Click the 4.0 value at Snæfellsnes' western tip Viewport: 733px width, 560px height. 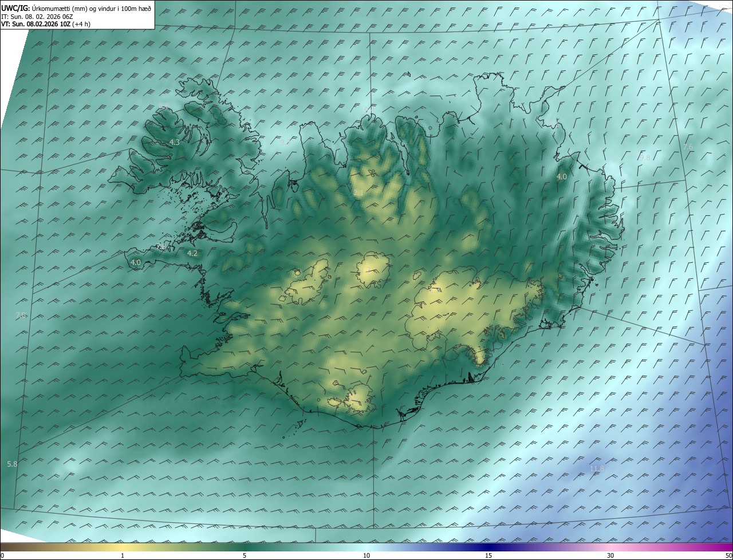click(x=136, y=262)
